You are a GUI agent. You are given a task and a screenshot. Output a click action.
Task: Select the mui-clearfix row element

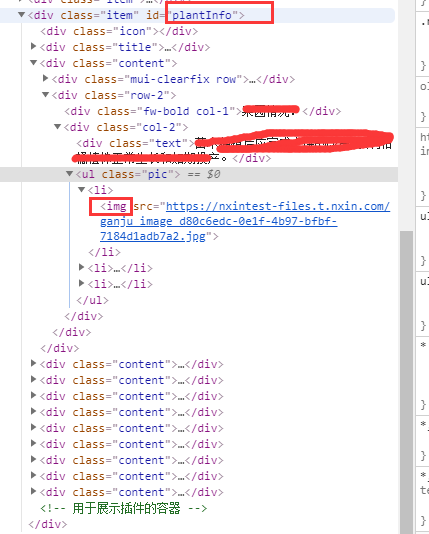[173, 79]
